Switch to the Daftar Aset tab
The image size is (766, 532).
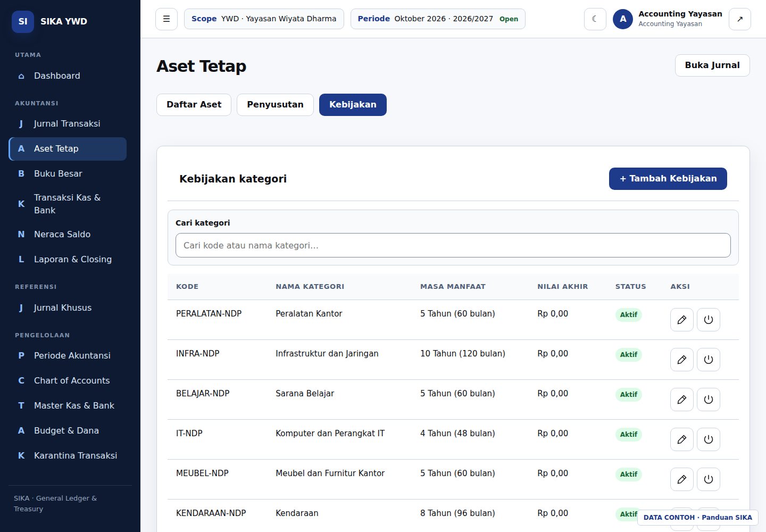point(194,105)
